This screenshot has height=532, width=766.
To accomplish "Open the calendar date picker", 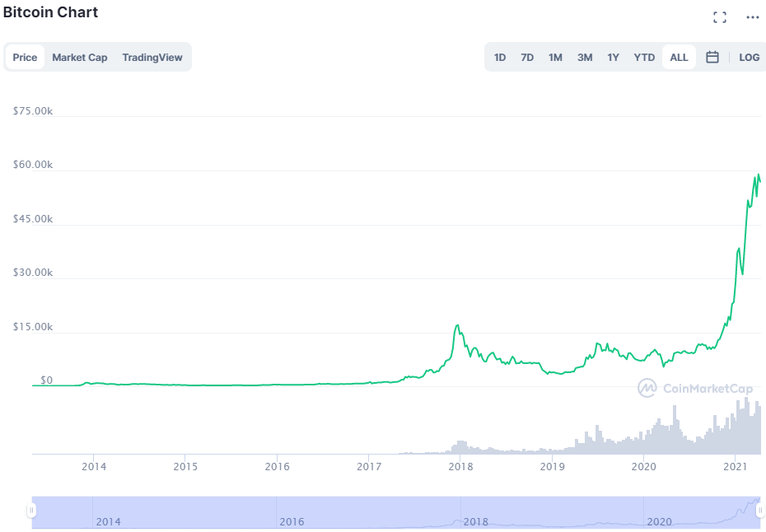I will tap(712, 57).
